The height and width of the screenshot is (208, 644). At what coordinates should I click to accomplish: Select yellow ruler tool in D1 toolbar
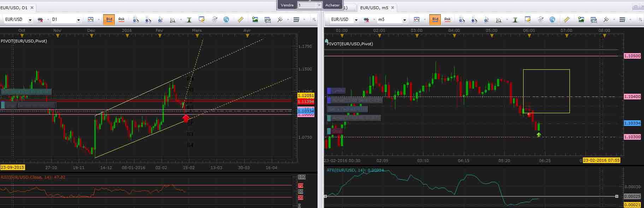pyautogui.click(x=240, y=19)
